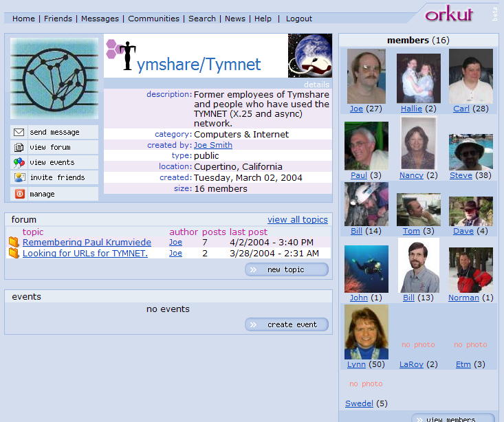The image size is (504, 422).
Task: Open Paul's member photo
Action: 366,146
